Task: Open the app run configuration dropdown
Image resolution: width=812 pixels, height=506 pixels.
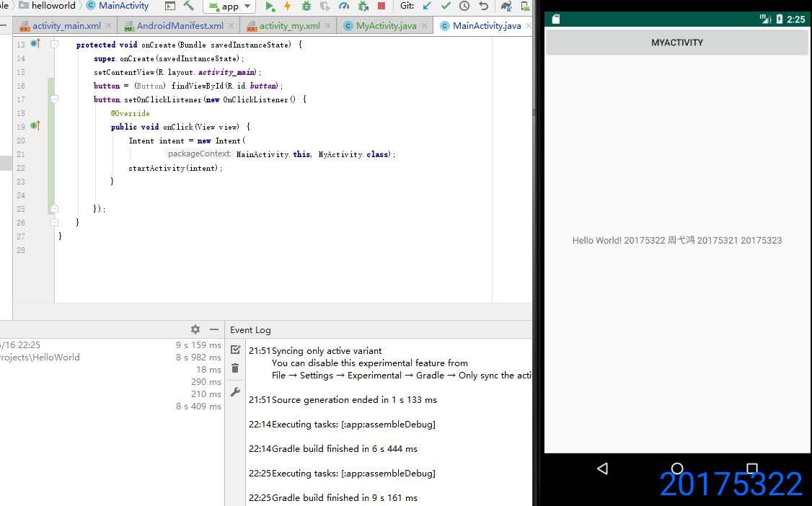Action: 229,6
